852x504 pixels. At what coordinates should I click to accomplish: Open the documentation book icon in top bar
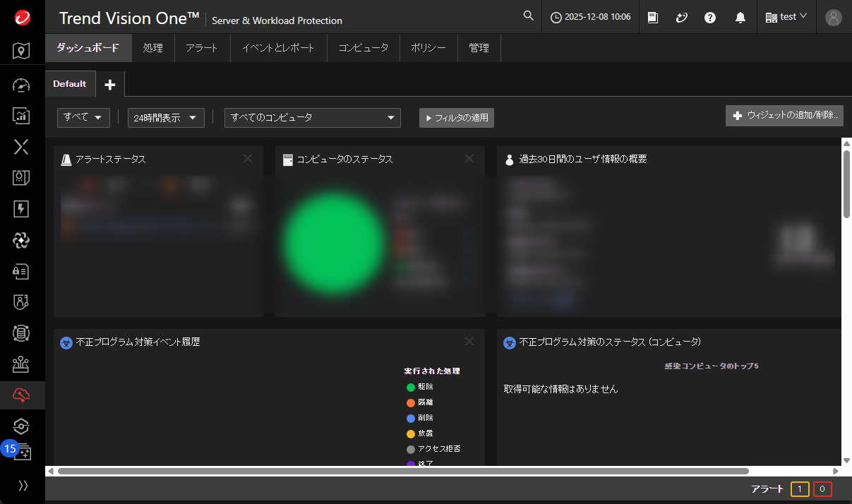click(652, 17)
